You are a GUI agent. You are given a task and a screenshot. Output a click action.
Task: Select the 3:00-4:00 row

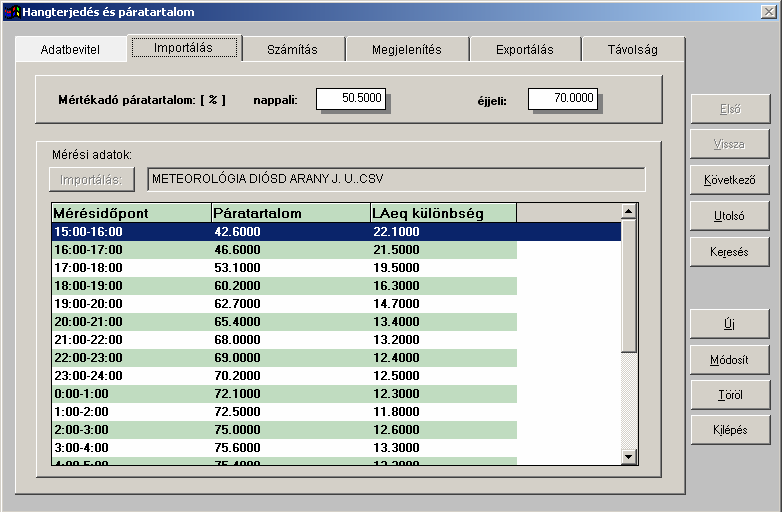(284, 447)
